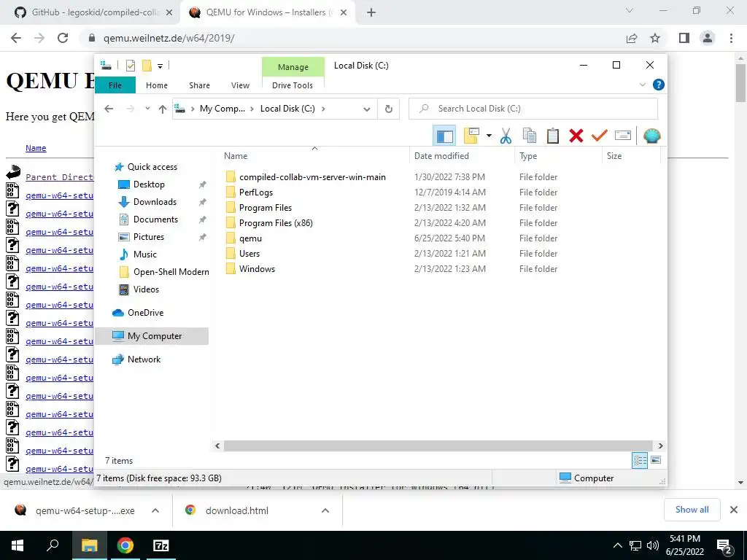Click the Paste clipboard icon
Image resolution: width=747 pixels, height=560 pixels.
coord(553,136)
